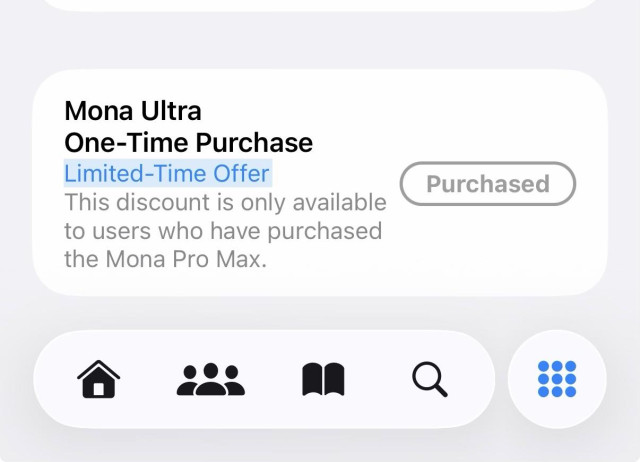
Task: Go to the Home tab icon
Action: [x=98, y=379]
